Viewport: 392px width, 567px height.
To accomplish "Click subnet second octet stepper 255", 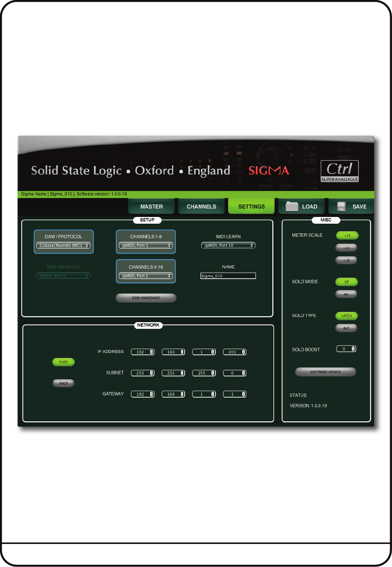I will [174, 373].
